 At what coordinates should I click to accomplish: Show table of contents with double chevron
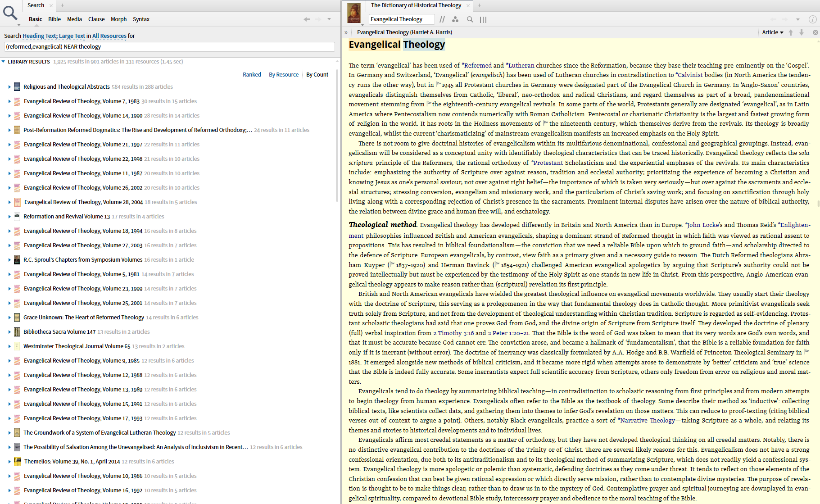pos(346,32)
